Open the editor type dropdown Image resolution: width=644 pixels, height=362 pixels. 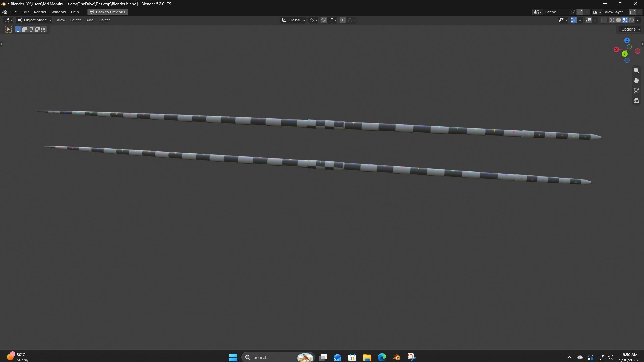point(8,20)
